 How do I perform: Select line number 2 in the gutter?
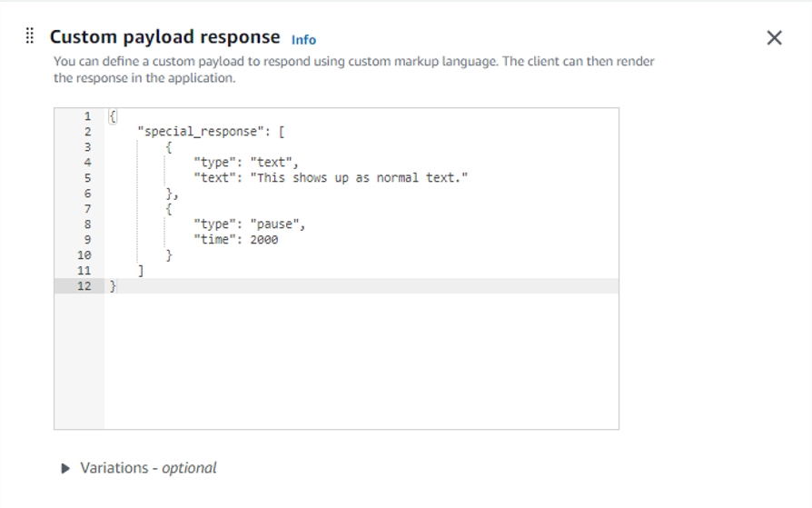88,131
